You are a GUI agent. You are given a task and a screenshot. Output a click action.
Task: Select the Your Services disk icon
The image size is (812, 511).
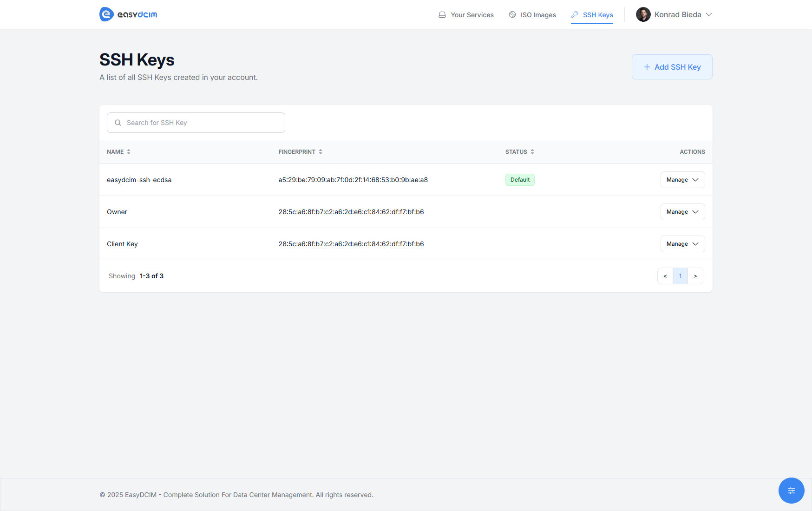coord(442,14)
